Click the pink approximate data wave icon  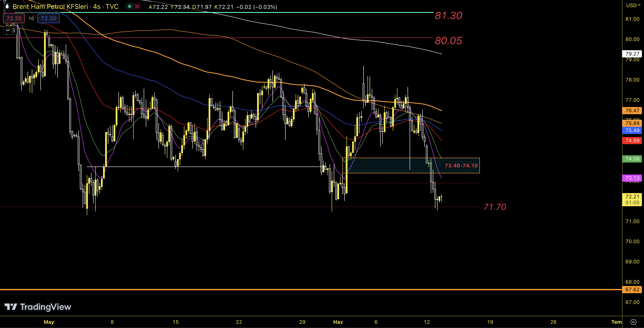[137, 7]
